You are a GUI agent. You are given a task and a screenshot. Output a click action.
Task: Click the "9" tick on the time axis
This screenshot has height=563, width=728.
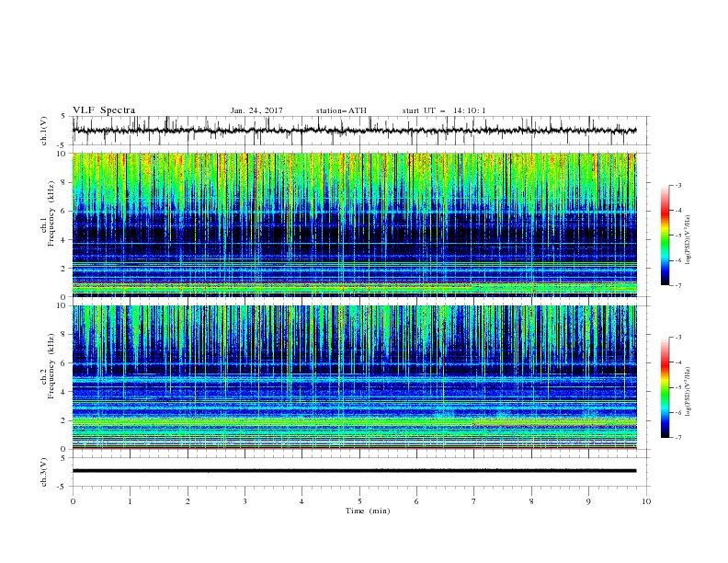pyautogui.click(x=588, y=501)
